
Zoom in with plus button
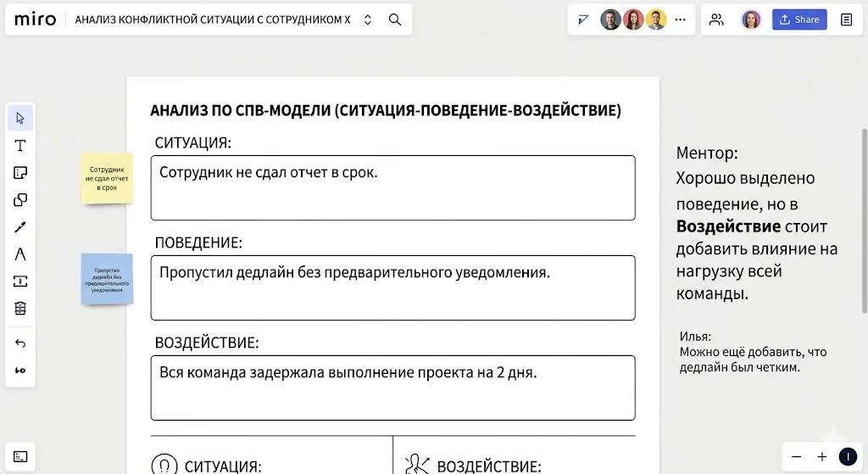pos(822,457)
